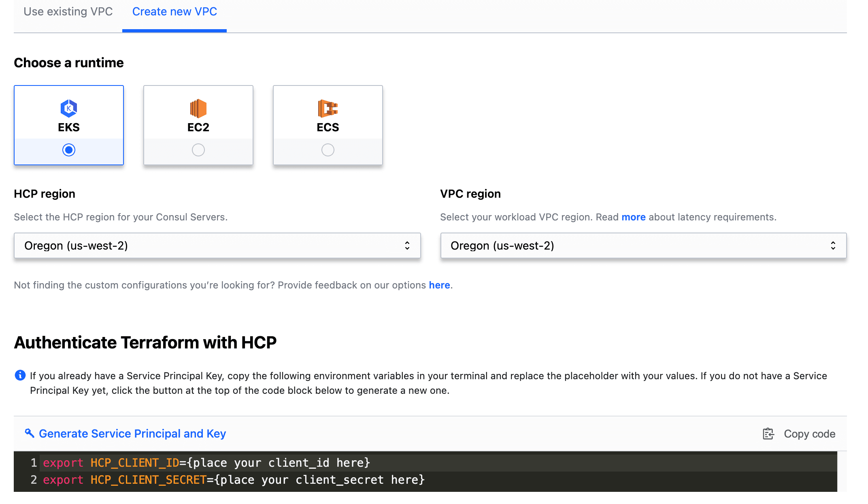The width and height of the screenshot is (868, 504).
Task: Confirm the EKS runtime radio button selection
Action: 69,149
